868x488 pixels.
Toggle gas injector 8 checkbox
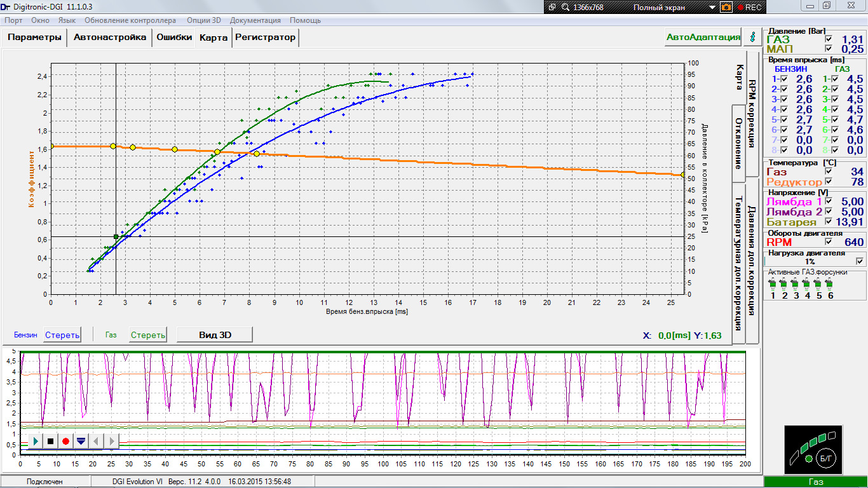[x=835, y=150]
